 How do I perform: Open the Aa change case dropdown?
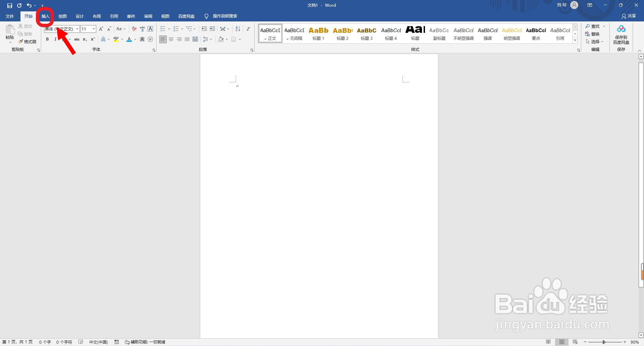pyautogui.click(x=121, y=29)
